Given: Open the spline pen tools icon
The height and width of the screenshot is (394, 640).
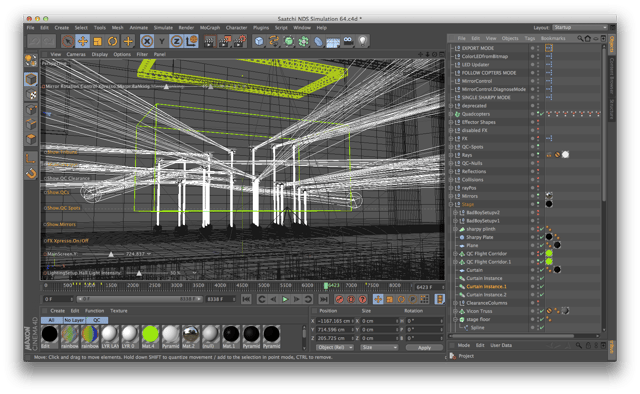Looking at the screenshot, I should click(x=273, y=41).
